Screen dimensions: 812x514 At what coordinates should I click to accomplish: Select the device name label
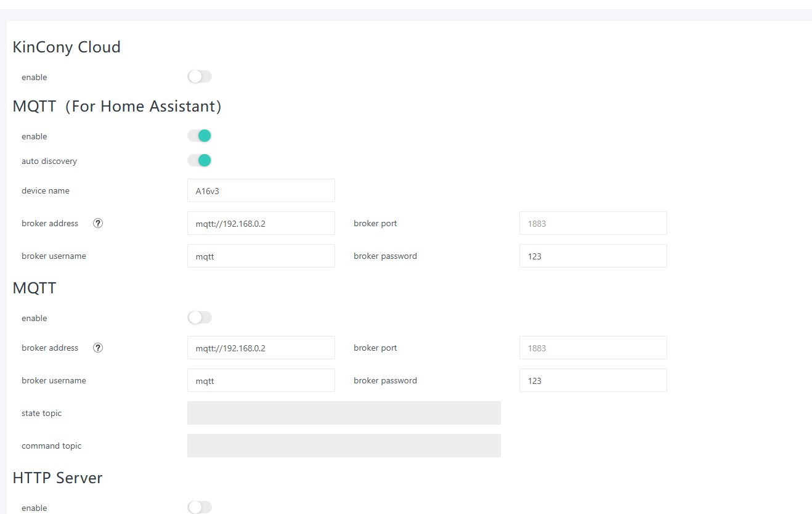46,190
